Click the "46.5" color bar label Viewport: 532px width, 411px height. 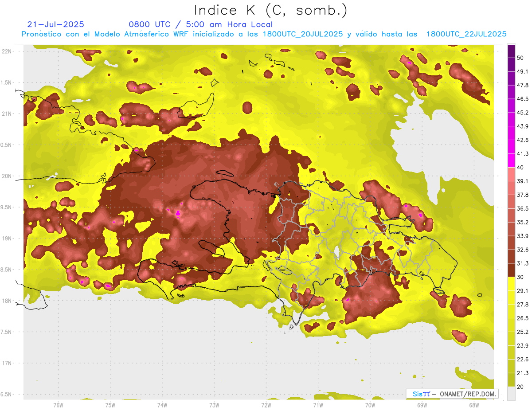(523, 99)
